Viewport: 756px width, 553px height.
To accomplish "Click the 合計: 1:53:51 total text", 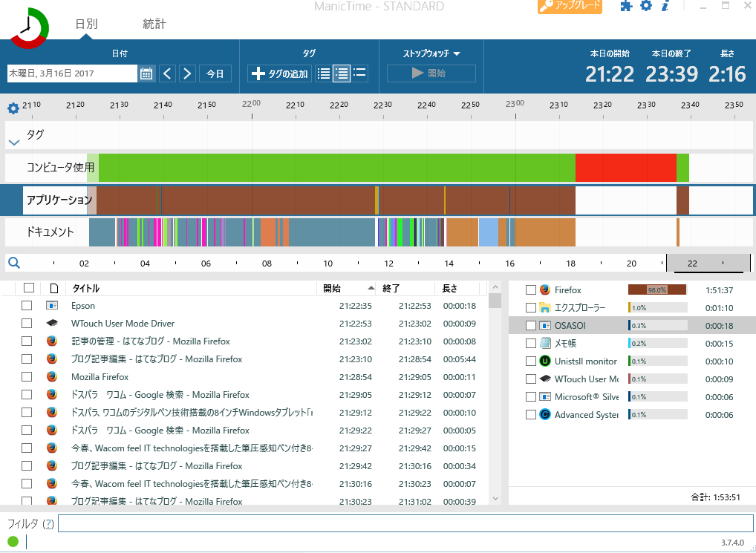I will (715, 497).
